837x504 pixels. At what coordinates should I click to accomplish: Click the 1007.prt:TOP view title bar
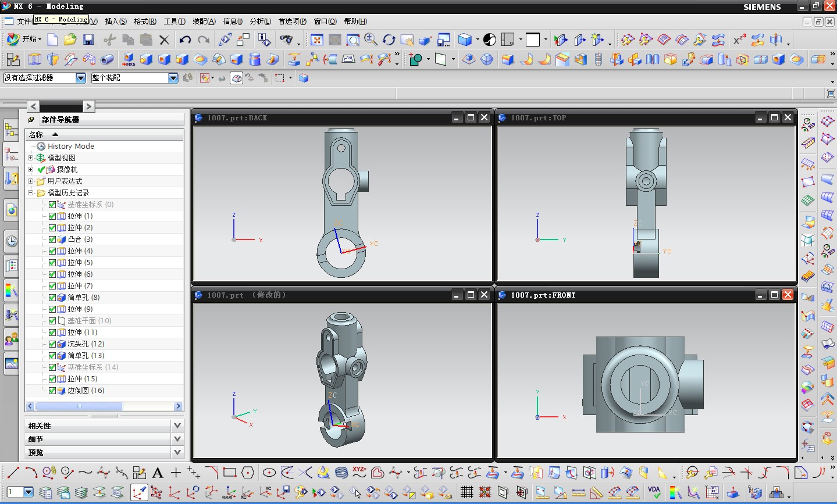click(x=646, y=117)
